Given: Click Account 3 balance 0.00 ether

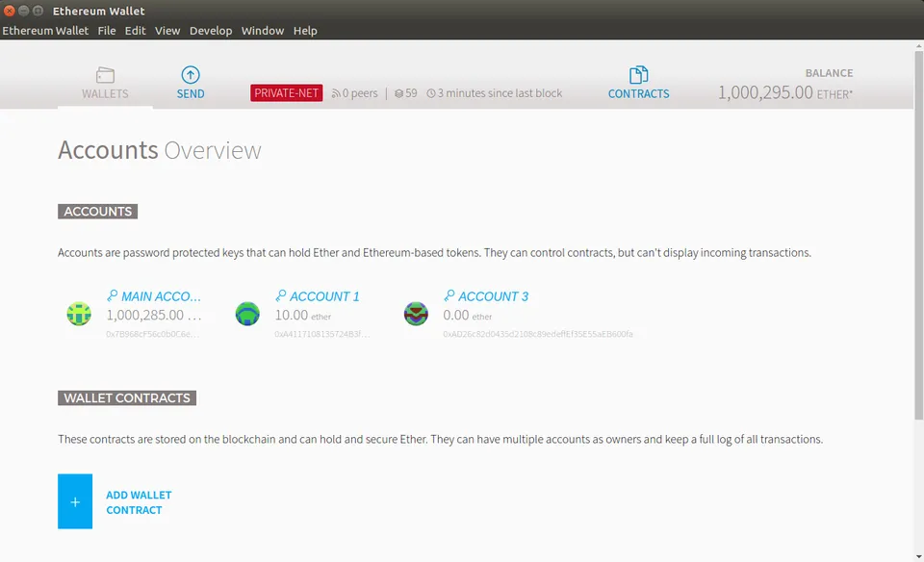Looking at the screenshot, I should (468, 316).
